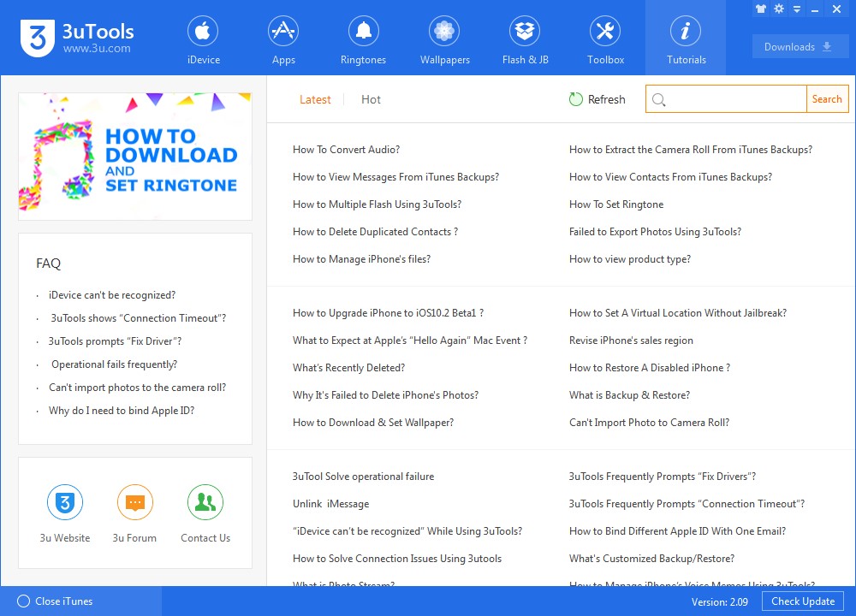Click the orange Search button
Image resolution: width=856 pixels, height=616 pixels.
pos(827,98)
